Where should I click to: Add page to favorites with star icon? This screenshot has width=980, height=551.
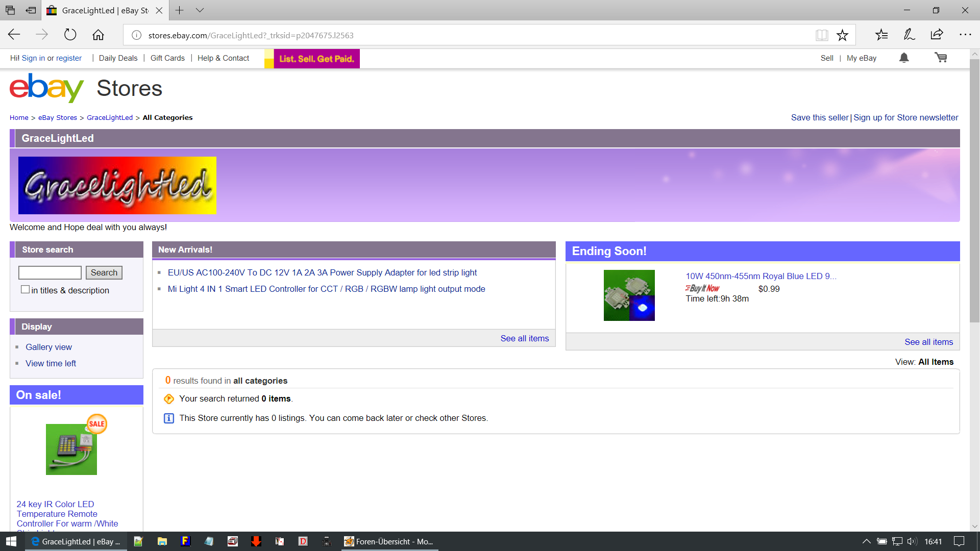pos(842,35)
